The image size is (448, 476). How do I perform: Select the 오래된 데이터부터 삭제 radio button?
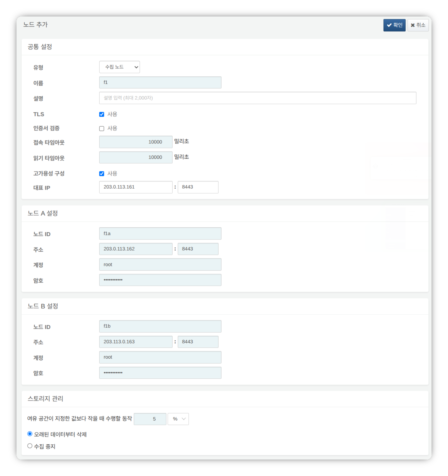30,435
